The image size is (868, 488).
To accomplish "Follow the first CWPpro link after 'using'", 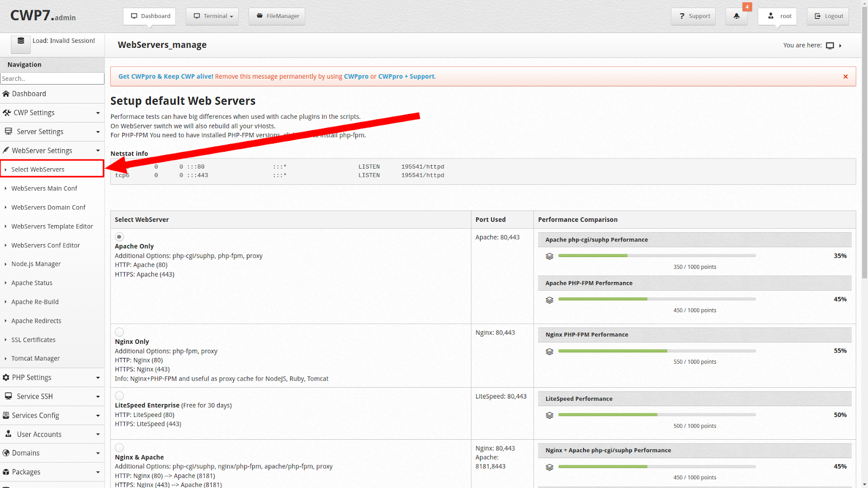I will click(356, 76).
